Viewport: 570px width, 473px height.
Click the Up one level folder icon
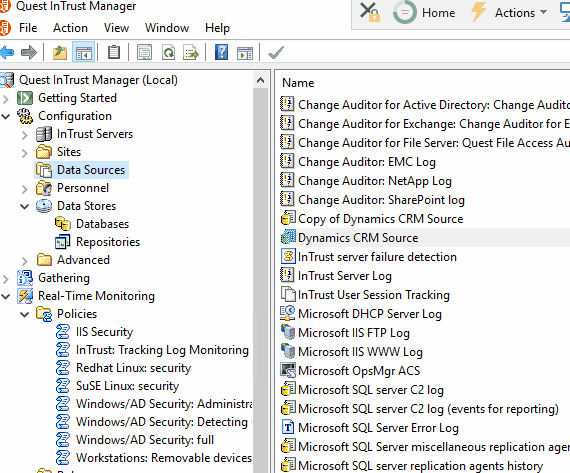(x=60, y=53)
